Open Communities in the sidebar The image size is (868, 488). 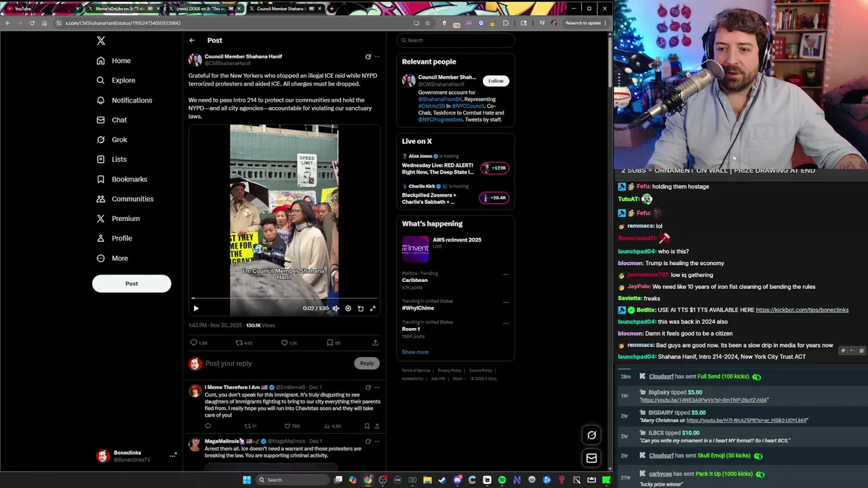[125, 199]
